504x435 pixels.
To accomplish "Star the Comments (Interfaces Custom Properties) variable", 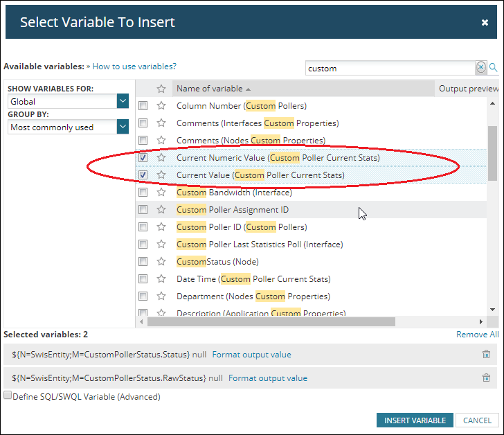I will (x=161, y=123).
